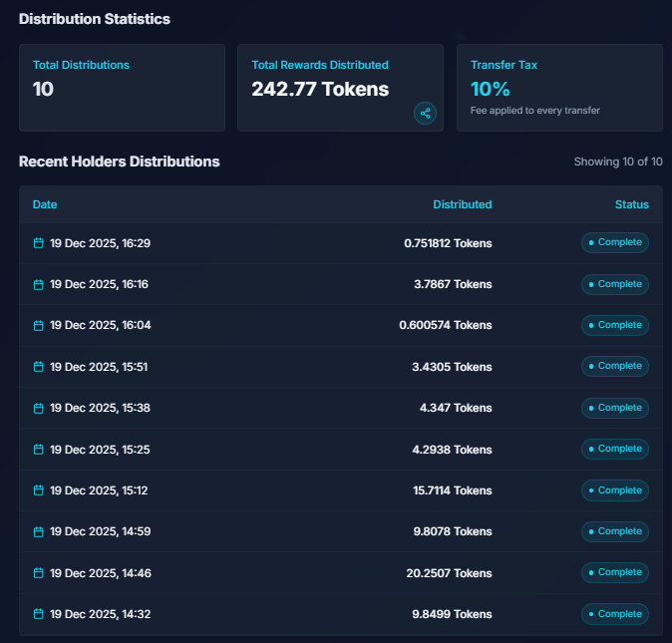This screenshot has height=643, width=672.
Task: Click Complete badge in the 15:38 row
Action: 615,408
